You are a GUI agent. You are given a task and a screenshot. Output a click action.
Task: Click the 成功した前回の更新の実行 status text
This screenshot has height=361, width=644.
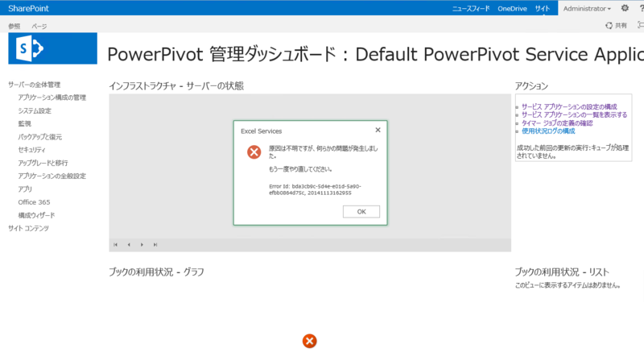(x=572, y=151)
